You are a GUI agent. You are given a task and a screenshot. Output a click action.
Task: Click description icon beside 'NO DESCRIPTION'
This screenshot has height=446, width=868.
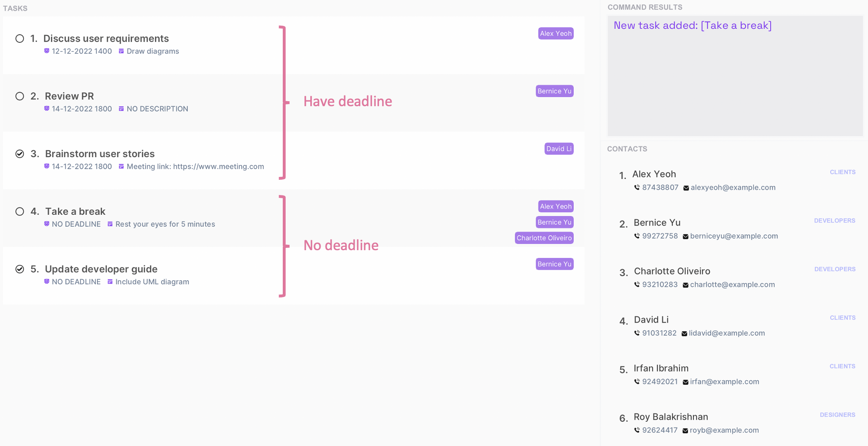click(x=121, y=109)
